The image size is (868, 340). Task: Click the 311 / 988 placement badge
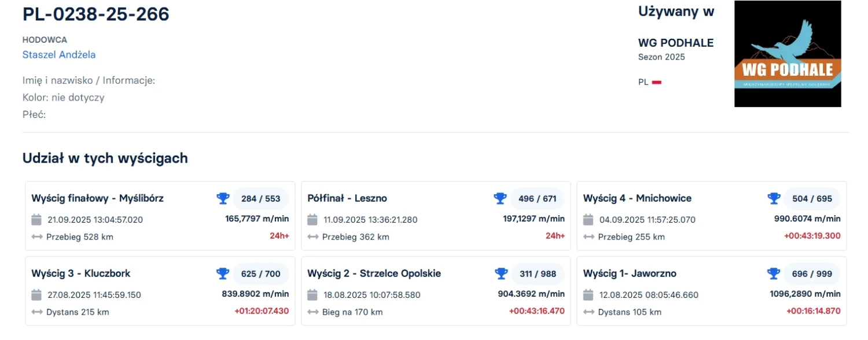pos(538,274)
